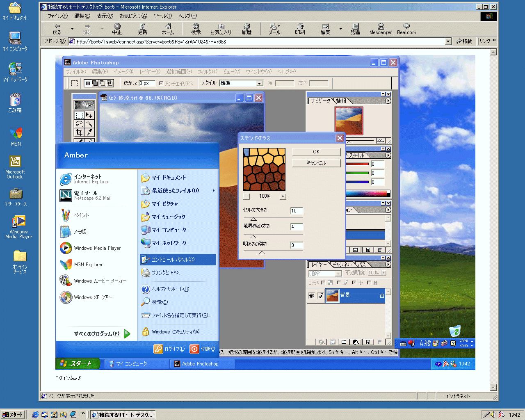Click the Messenger toolbar button
The width and height of the screenshot is (525, 420).
pos(381,29)
